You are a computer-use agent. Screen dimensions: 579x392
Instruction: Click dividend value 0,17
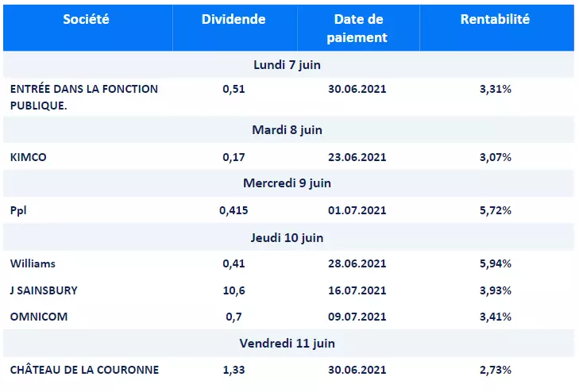tap(234, 157)
